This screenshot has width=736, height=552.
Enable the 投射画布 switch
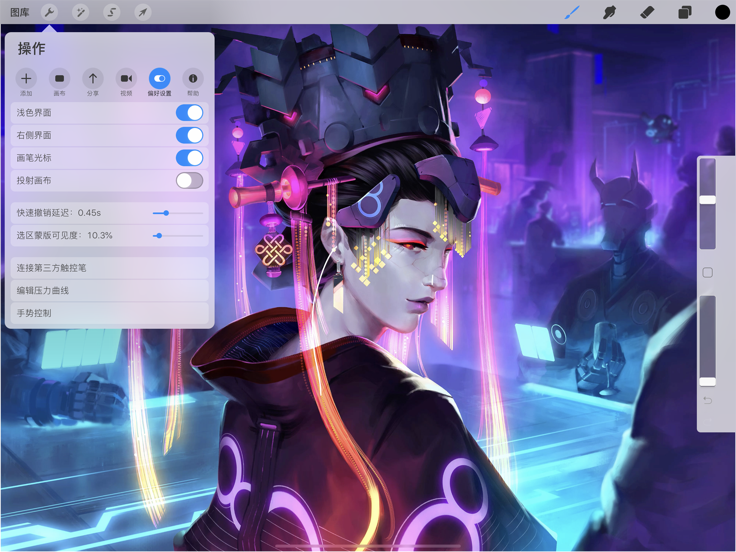pyautogui.click(x=190, y=180)
